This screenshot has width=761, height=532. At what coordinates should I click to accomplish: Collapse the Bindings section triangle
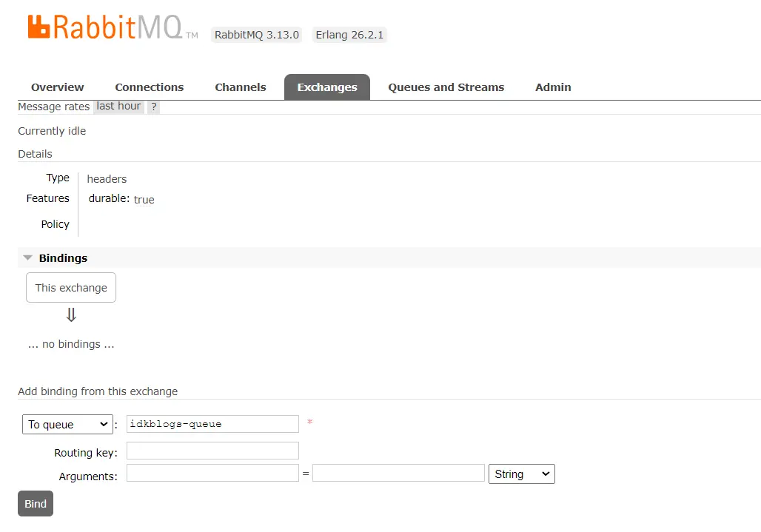click(x=28, y=258)
